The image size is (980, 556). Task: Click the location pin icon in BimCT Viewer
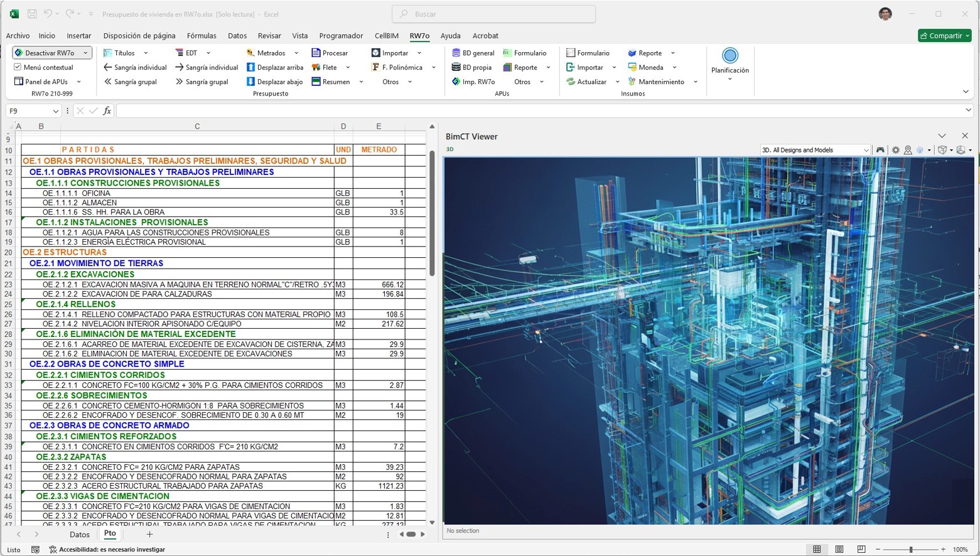click(x=908, y=150)
